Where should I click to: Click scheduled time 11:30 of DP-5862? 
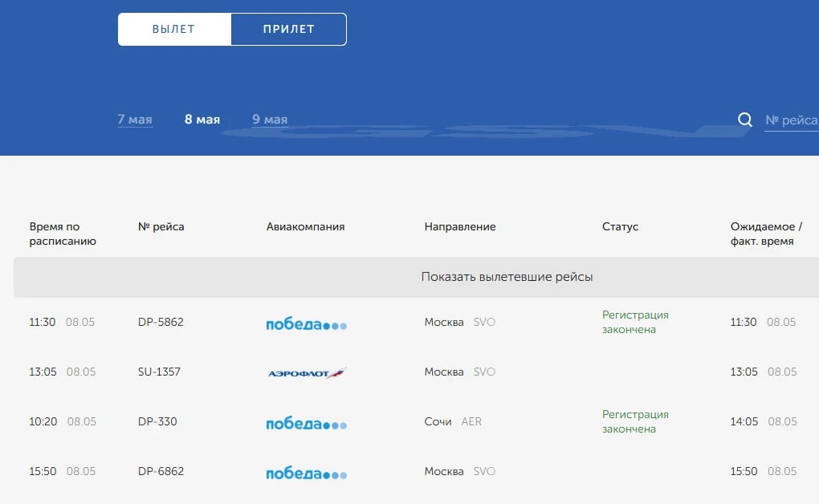(x=43, y=323)
